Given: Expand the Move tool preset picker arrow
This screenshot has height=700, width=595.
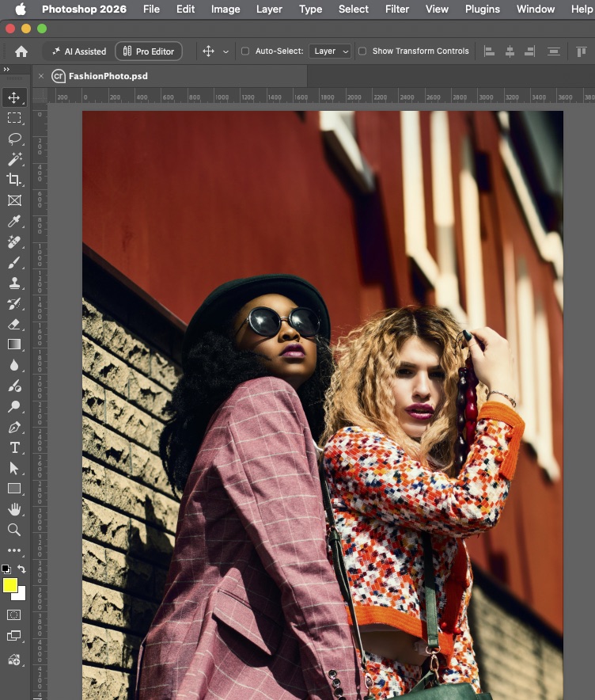Looking at the screenshot, I should [x=225, y=51].
